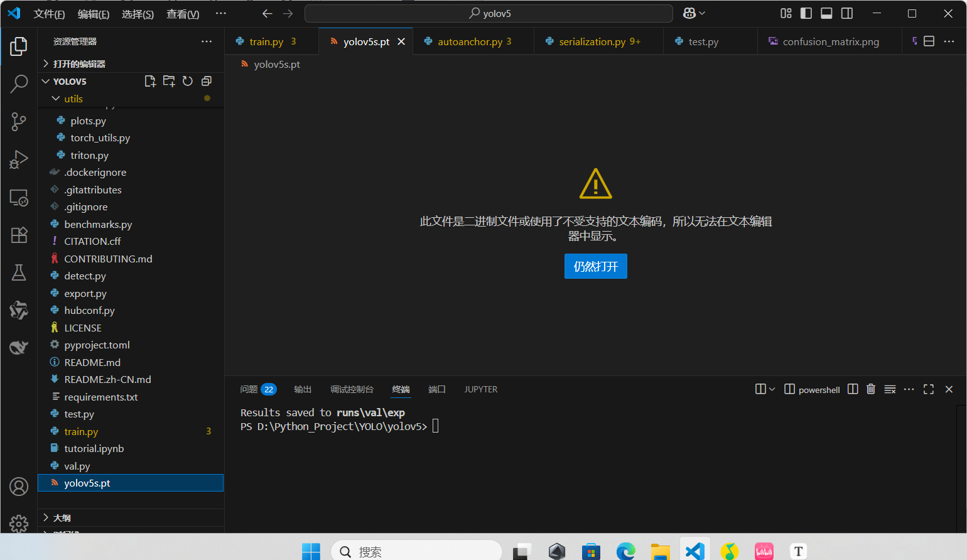Expand the Outline section
This screenshot has height=560, width=967.
131,518
